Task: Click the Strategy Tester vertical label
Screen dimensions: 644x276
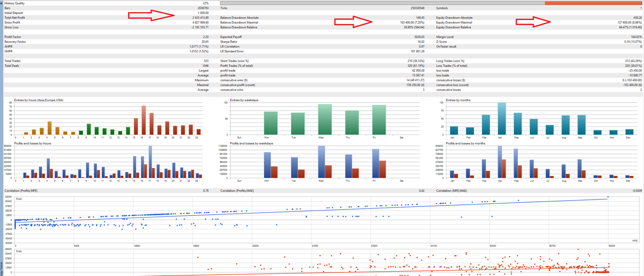Action: 1,268
